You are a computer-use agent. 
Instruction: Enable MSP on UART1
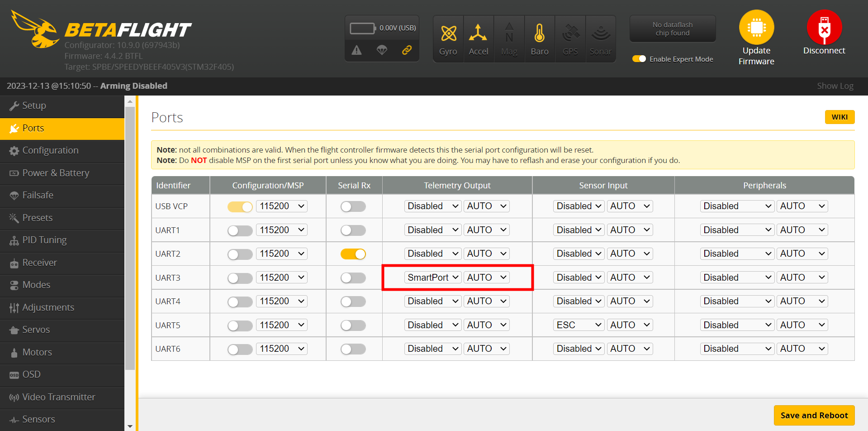[240, 231]
